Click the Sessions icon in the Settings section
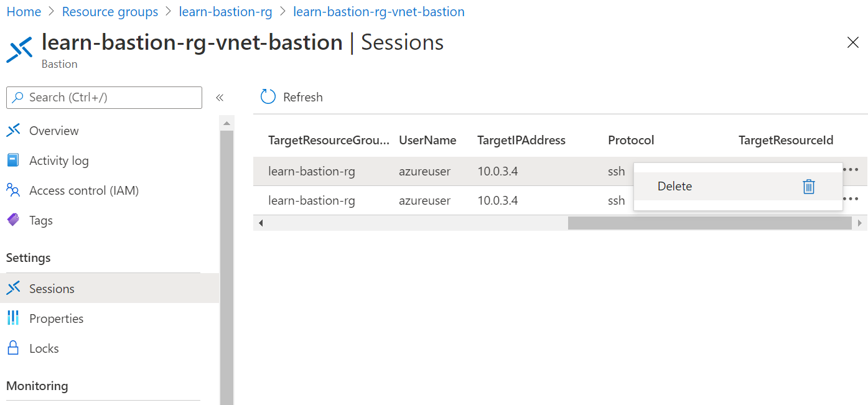The height and width of the screenshot is (405, 868). click(x=13, y=289)
